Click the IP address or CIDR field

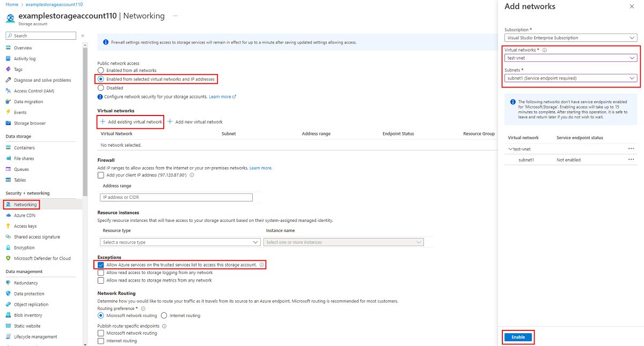click(x=176, y=197)
